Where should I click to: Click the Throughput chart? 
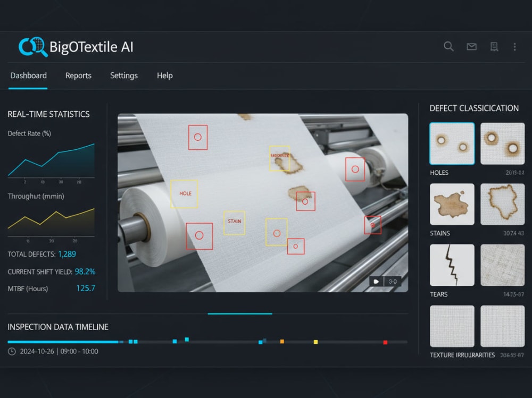click(x=51, y=222)
